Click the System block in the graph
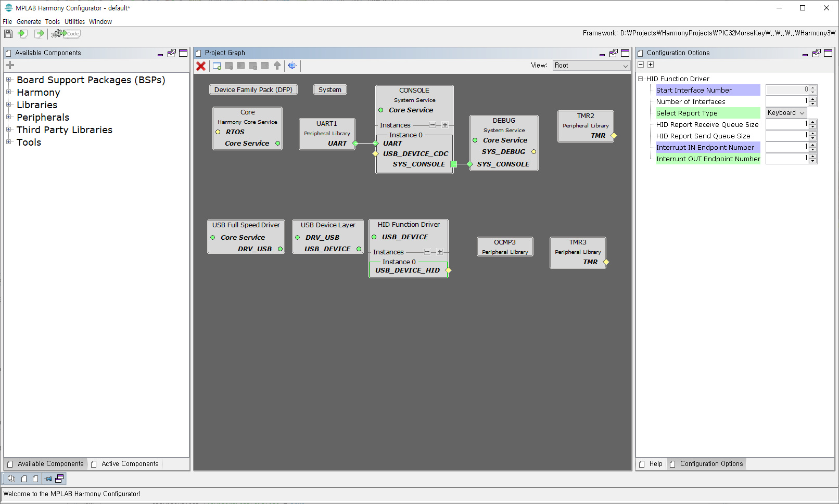 (x=330, y=89)
